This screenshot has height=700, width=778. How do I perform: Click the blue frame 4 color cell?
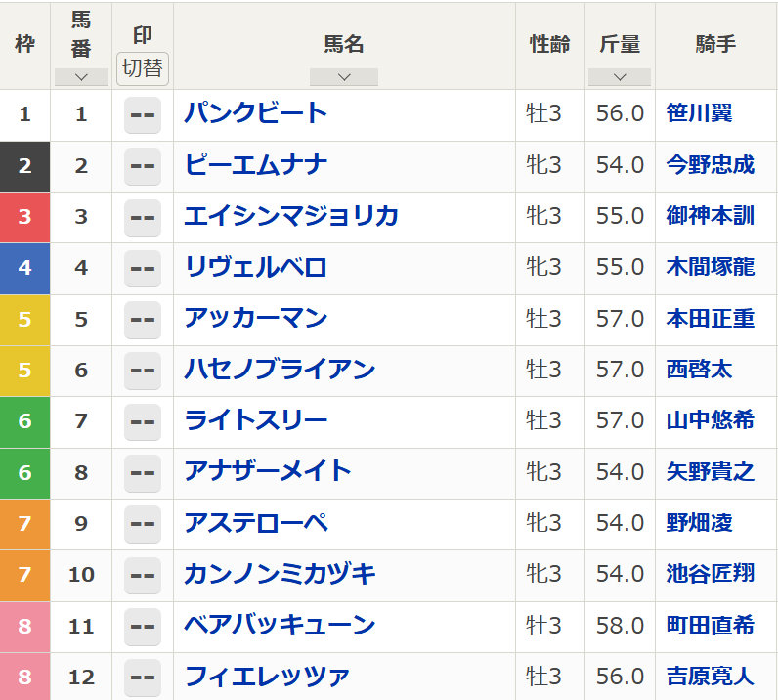tap(24, 269)
